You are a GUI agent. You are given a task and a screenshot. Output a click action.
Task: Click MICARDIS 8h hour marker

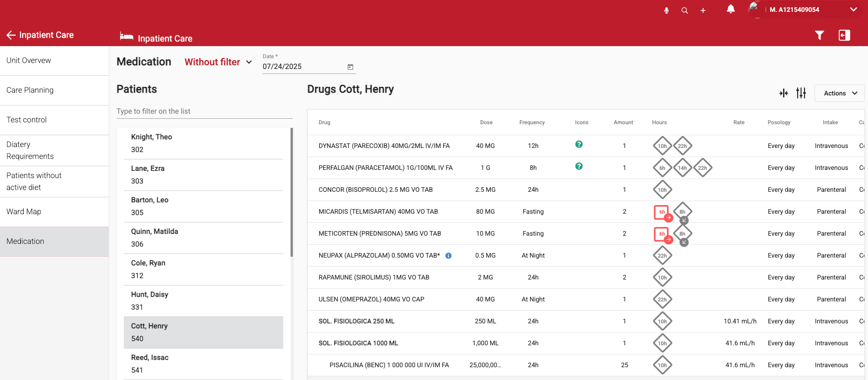coord(683,212)
